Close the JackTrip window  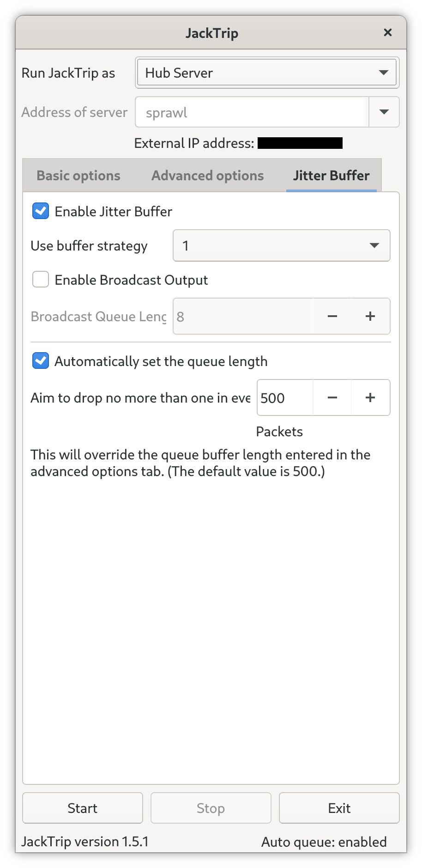tap(388, 32)
